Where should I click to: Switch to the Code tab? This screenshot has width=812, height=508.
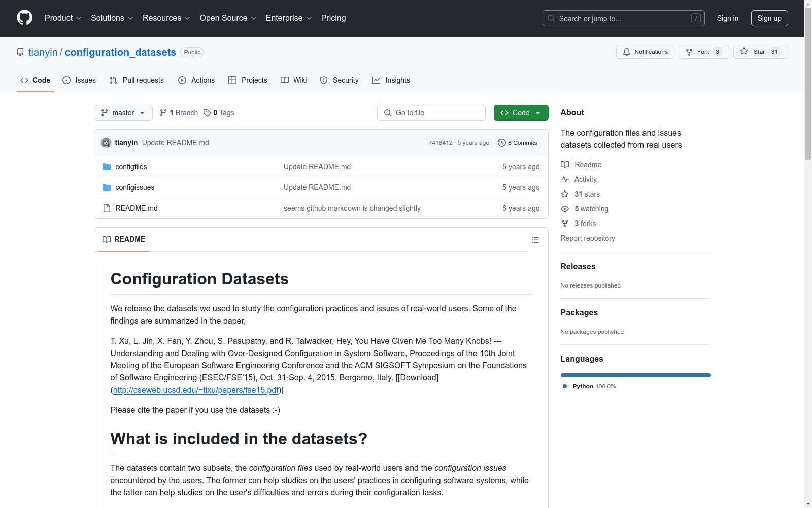(36, 80)
